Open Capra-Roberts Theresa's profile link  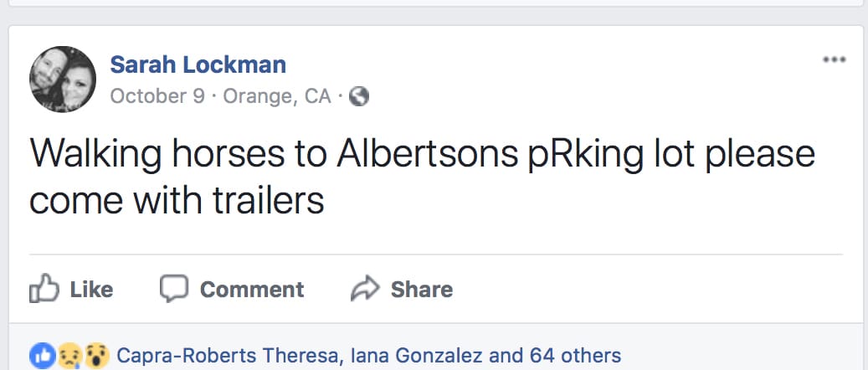229,356
